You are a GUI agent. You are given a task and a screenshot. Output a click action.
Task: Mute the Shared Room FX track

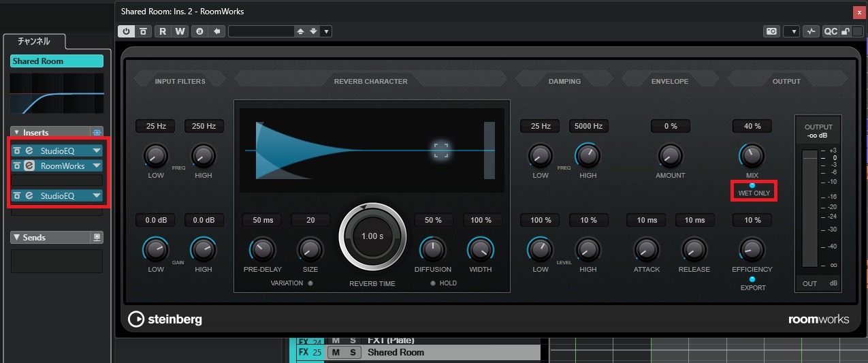(x=335, y=352)
